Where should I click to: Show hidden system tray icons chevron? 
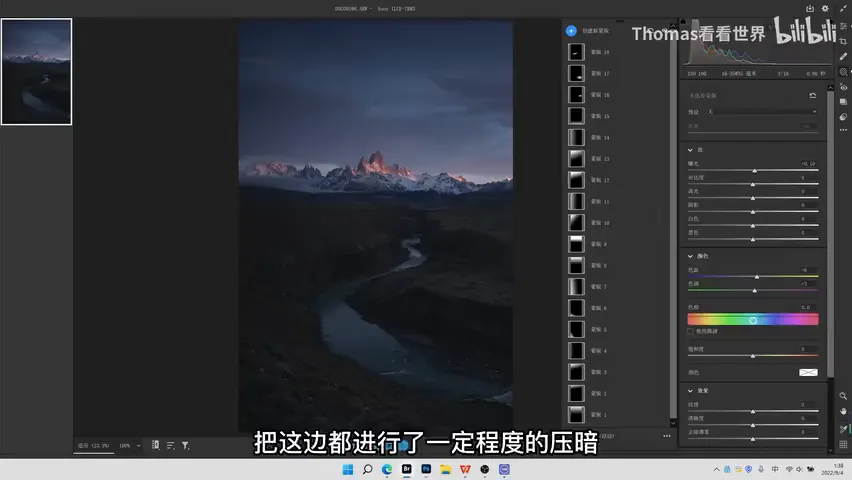716,469
